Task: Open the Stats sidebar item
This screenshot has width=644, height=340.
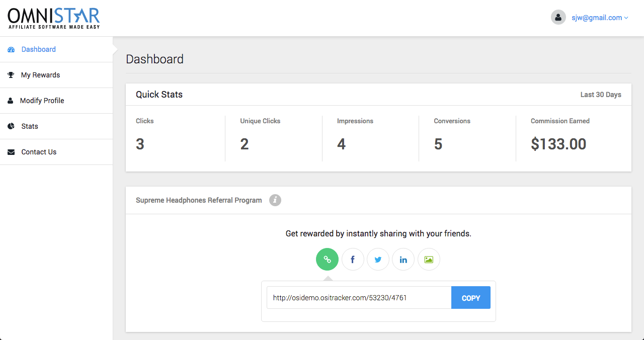Action: point(30,126)
